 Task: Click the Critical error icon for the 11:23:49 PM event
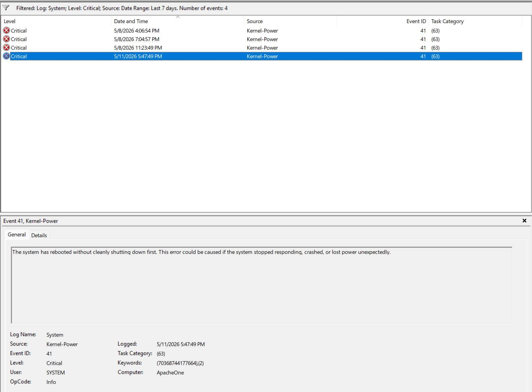6,47
